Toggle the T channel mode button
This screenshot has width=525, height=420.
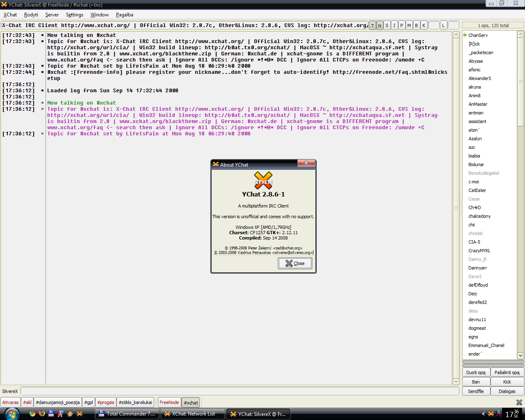372,25
